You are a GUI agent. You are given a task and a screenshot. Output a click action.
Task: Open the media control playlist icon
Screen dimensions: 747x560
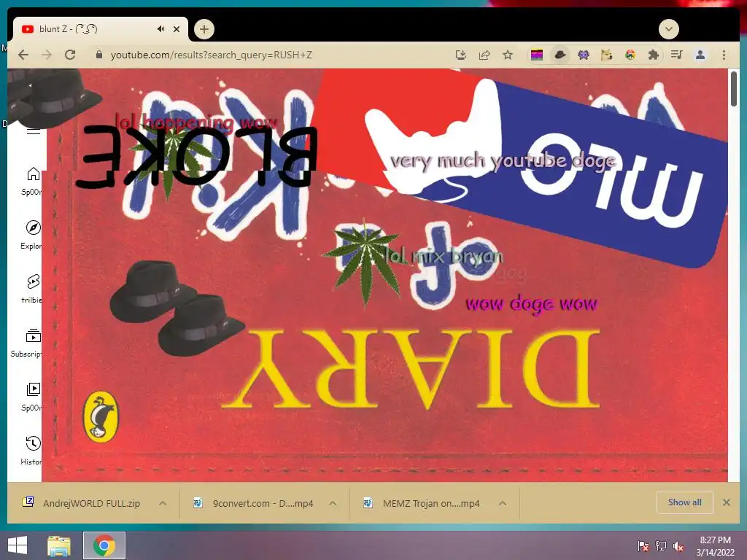click(676, 55)
